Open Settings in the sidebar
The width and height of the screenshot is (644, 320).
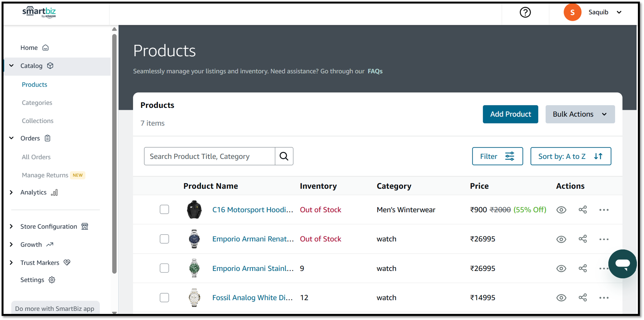[x=32, y=280]
